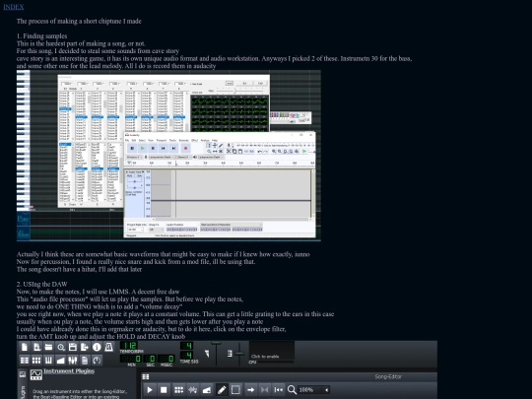Adjust the Audacity track gain slider
532x399 pixels.
click(135, 182)
